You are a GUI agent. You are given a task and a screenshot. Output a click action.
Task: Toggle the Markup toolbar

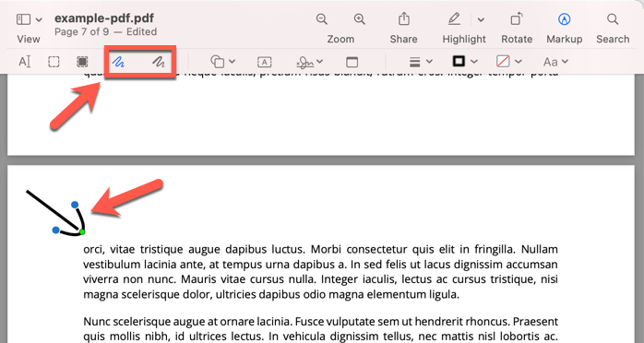pos(564,18)
